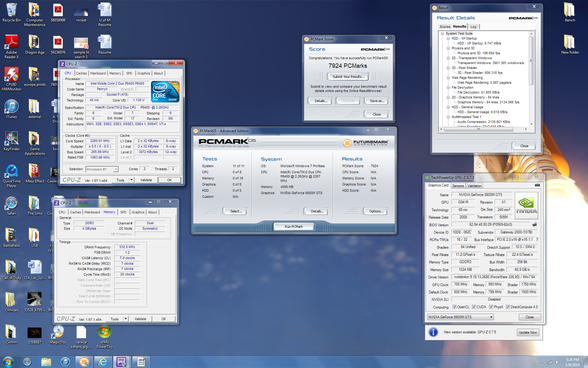
Task: Open Dragon Age folder icon
Action: click(35, 45)
